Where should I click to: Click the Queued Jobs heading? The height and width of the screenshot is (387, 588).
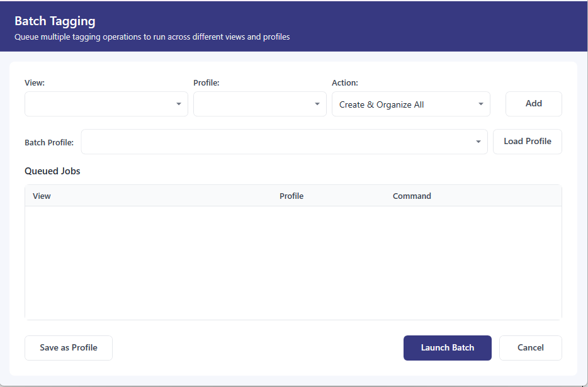(x=52, y=171)
